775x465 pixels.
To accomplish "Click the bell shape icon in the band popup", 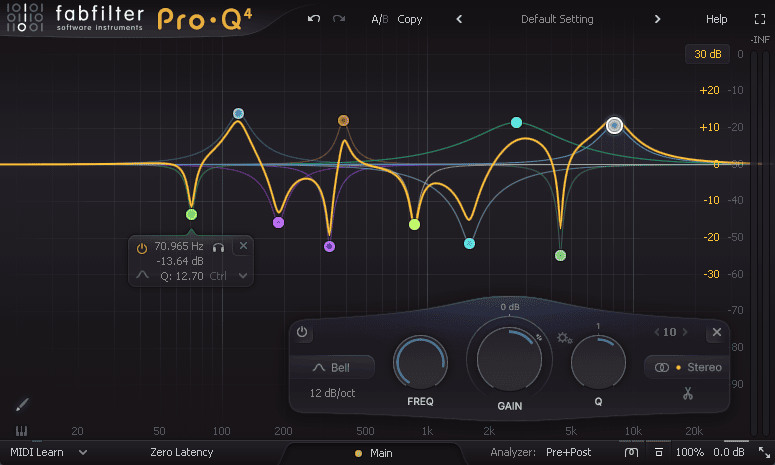I will pos(142,275).
